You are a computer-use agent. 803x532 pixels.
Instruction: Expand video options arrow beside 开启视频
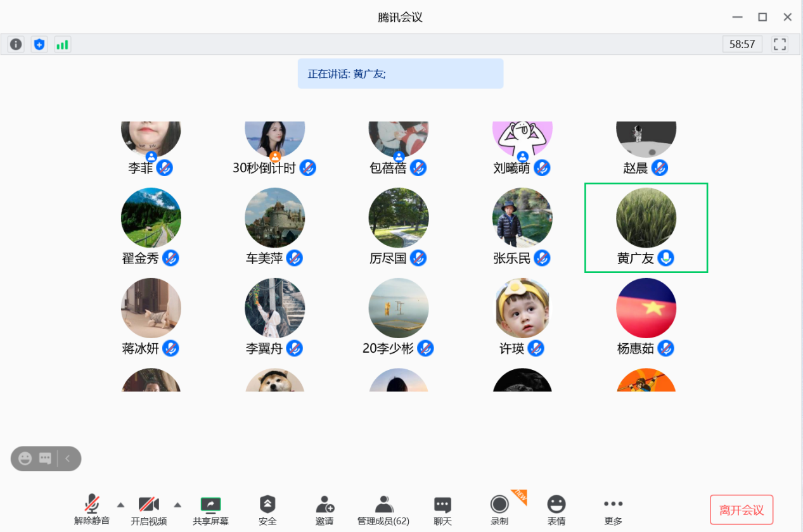pos(177,504)
